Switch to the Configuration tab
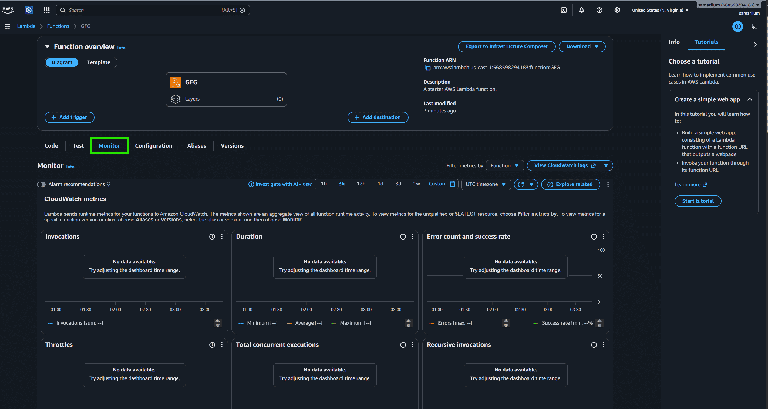The height and width of the screenshot is (409, 768). [153, 146]
